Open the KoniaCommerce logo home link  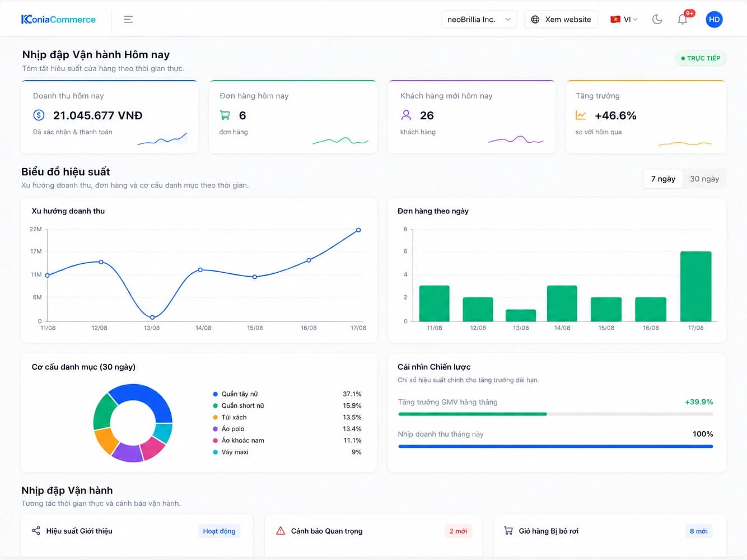click(x=58, y=19)
